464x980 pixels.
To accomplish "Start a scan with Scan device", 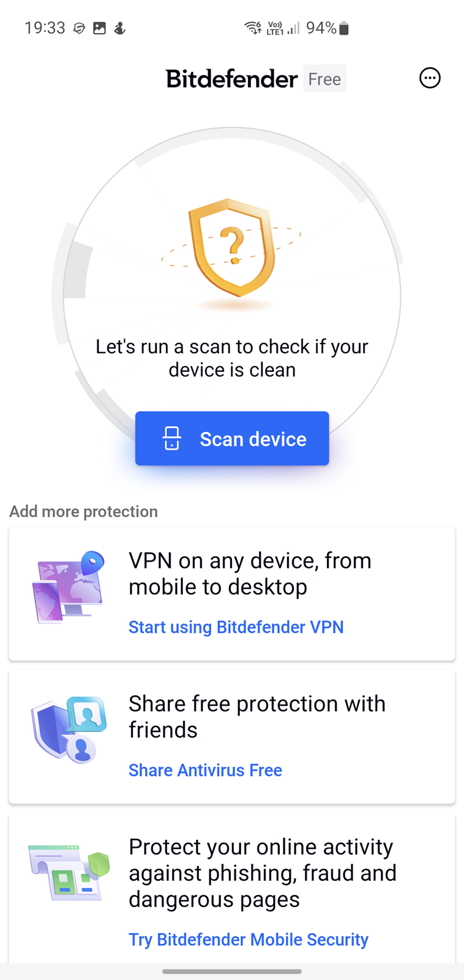I will (232, 439).
